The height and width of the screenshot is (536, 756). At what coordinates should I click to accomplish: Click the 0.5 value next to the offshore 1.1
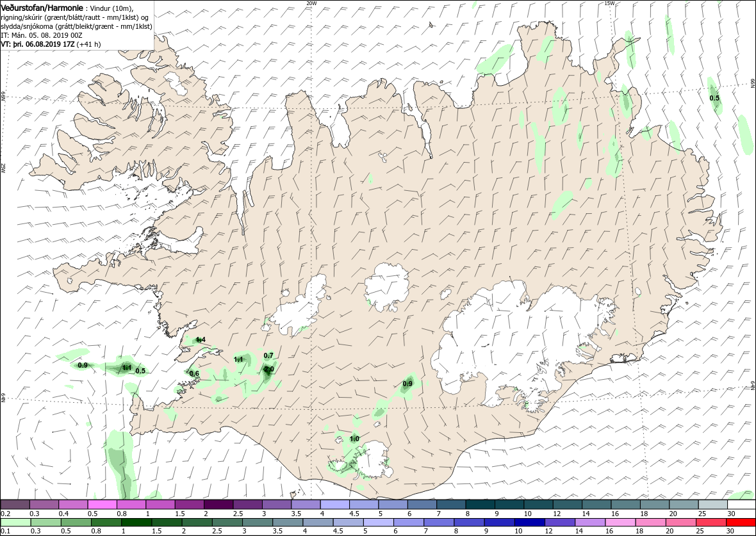point(140,371)
